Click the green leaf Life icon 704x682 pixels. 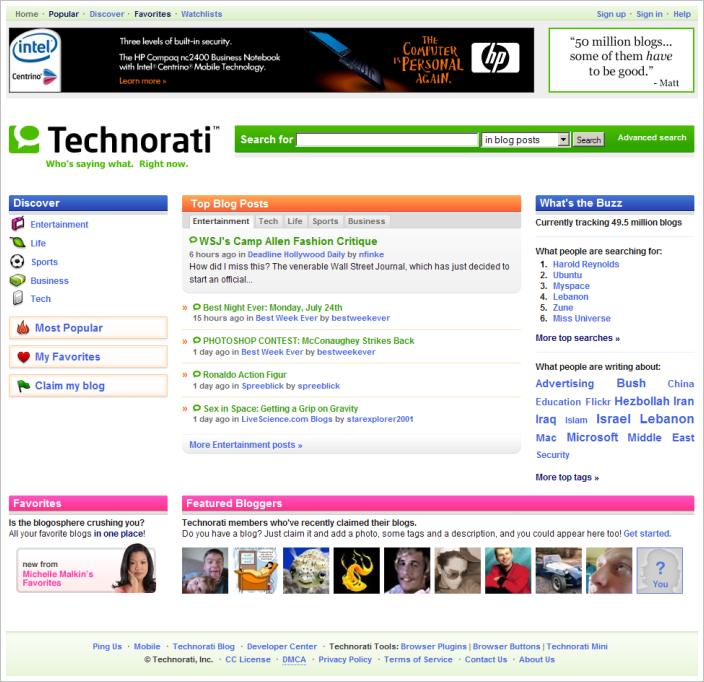pos(18,242)
